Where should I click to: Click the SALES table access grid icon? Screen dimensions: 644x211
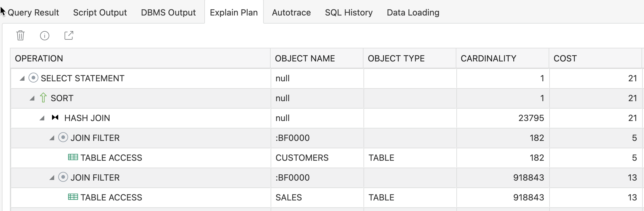point(73,197)
